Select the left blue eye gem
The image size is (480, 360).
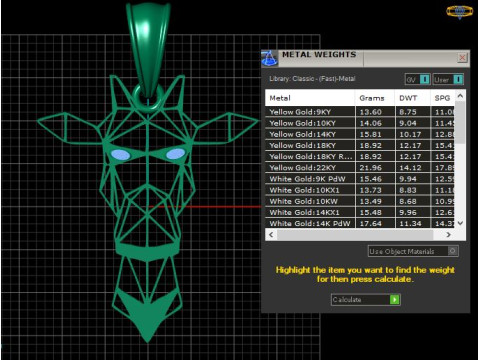120,155
